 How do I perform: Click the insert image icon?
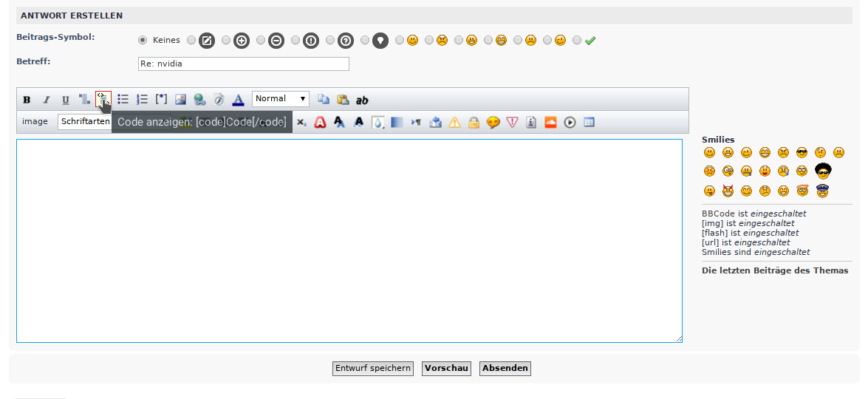pyautogui.click(x=180, y=99)
